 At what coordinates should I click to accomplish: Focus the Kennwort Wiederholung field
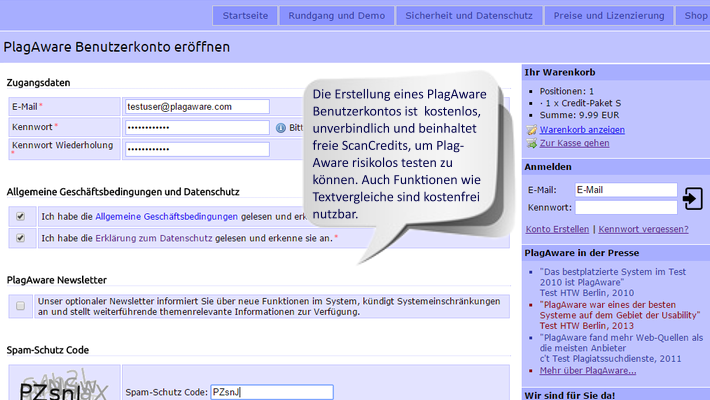[197, 149]
